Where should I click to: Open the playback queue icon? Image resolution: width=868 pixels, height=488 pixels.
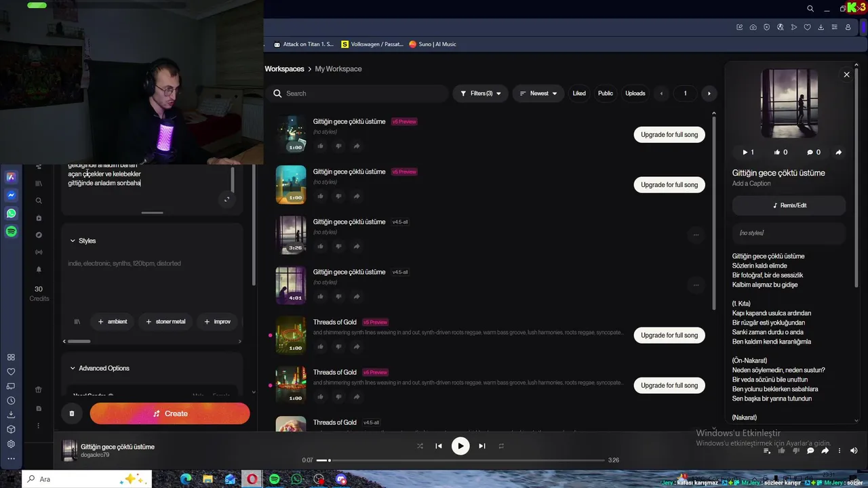click(767, 451)
